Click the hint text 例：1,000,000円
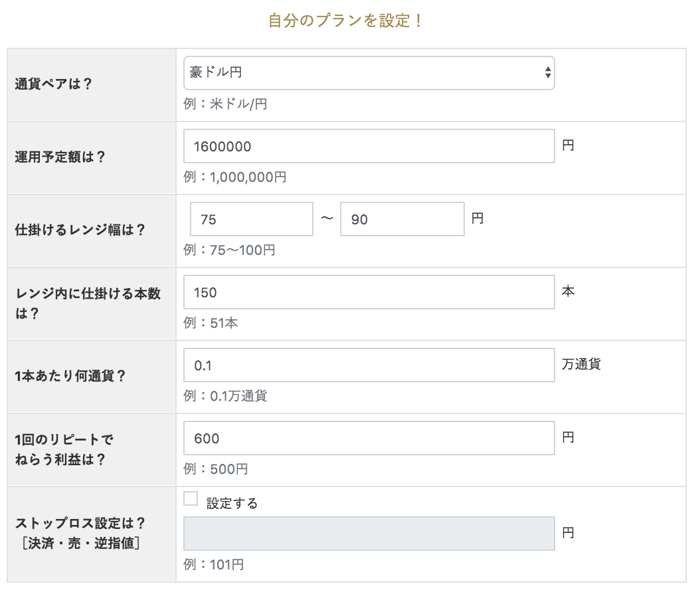 (x=235, y=177)
